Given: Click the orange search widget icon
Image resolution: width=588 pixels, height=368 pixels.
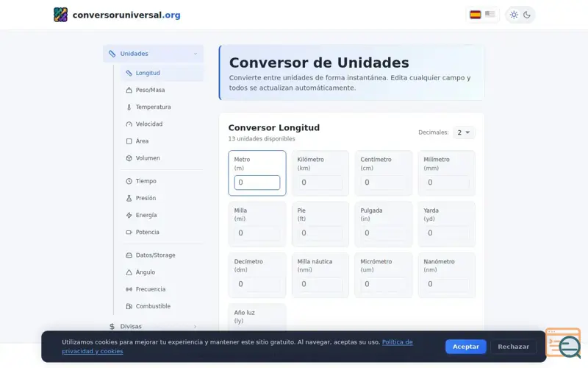Looking at the screenshot, I should pos(563,343).
